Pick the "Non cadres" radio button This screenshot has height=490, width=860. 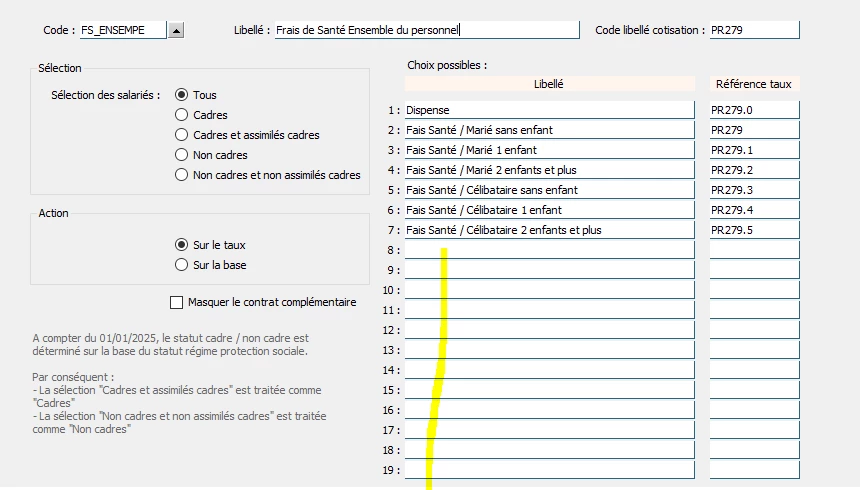point(181,155)
